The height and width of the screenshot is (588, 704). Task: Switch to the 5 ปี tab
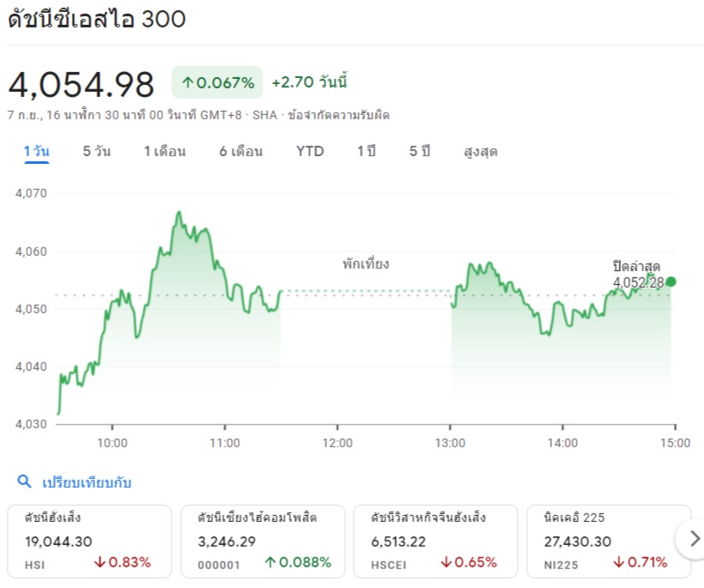pos(420,152)
